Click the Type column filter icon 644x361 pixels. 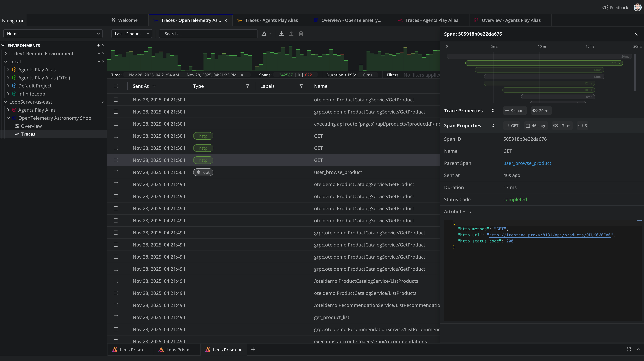coord(247,86)
